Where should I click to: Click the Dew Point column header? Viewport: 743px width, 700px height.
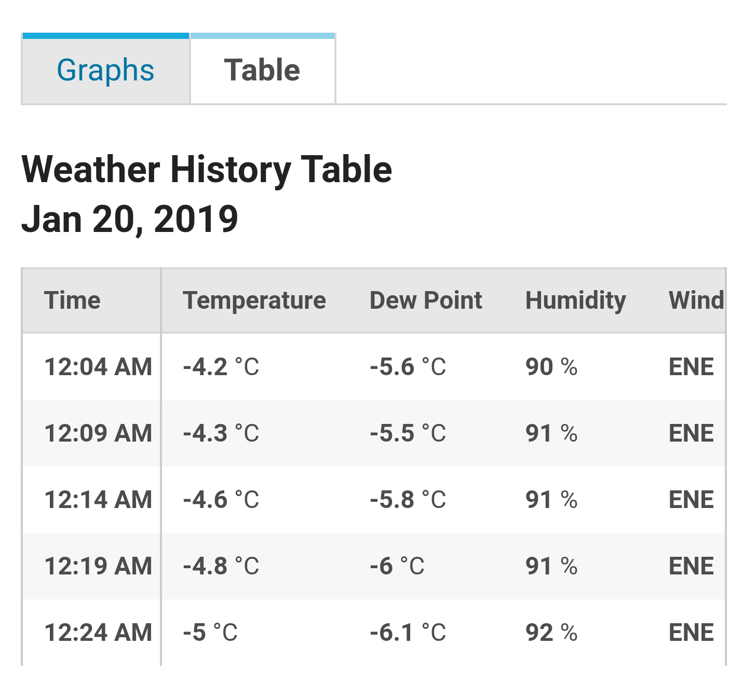coord(426,300)
